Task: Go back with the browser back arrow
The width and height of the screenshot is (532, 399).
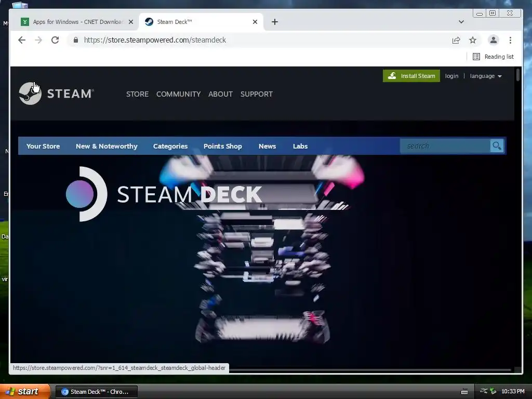Action: (x=22, y=40)
